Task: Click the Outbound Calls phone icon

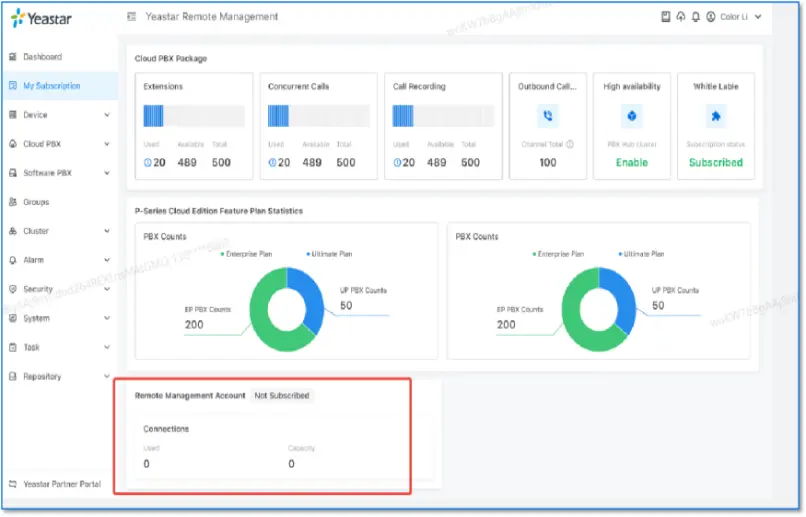Action: [547, 116]
